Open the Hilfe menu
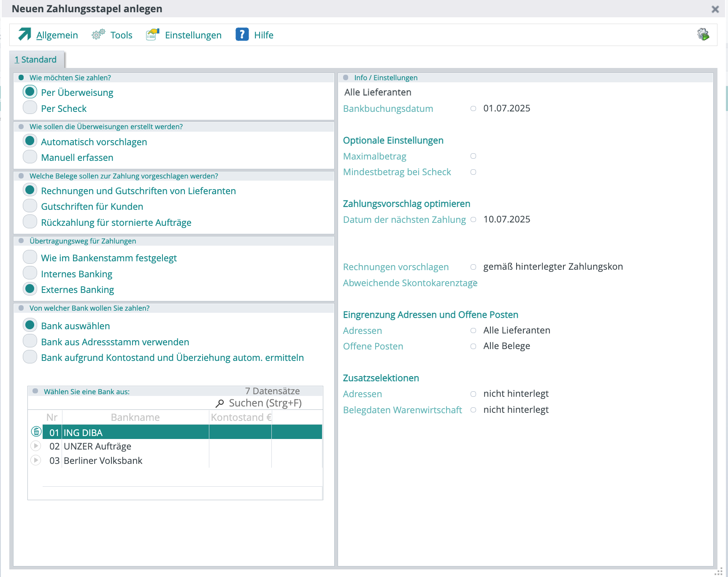This screenshot has width=728, height=577. point(264,35)
